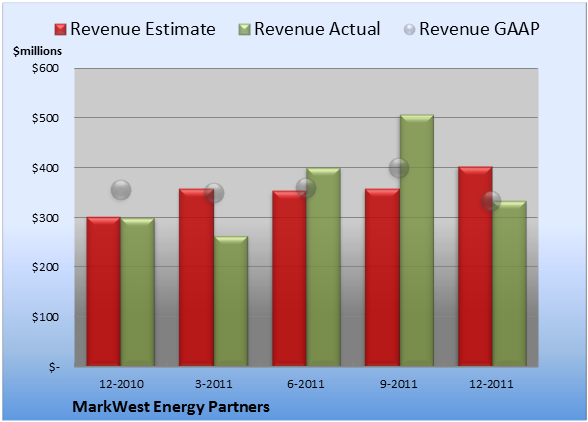Image resolution: width=588 pixels, height=422 pixels.
Task: Select the red estimate bar for 9-2011
Action: point(382,277)
